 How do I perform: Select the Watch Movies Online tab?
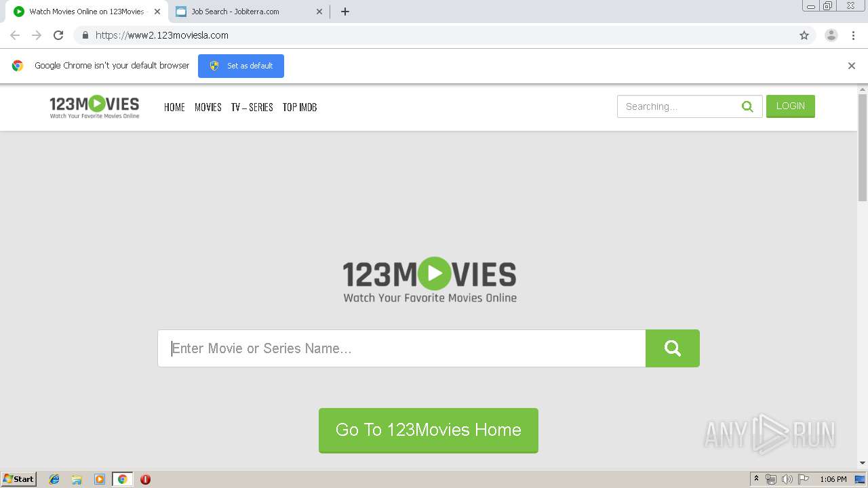87,12
